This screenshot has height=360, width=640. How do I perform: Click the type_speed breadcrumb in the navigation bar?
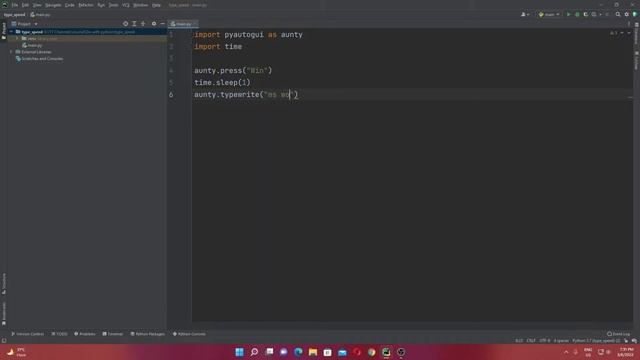(x=14, y=15)
